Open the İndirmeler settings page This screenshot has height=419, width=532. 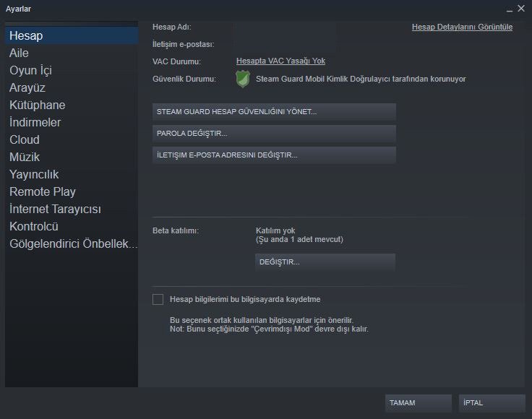(35, 122)
